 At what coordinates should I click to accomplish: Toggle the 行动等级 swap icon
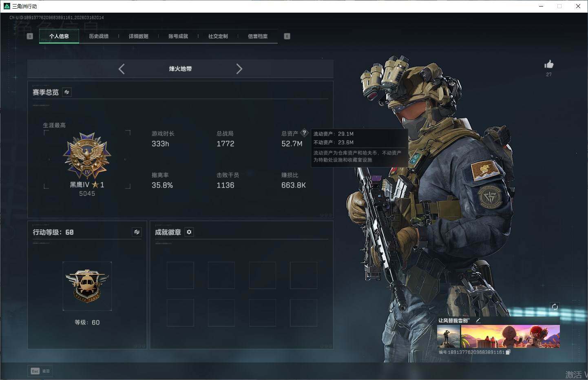point(137,232)
